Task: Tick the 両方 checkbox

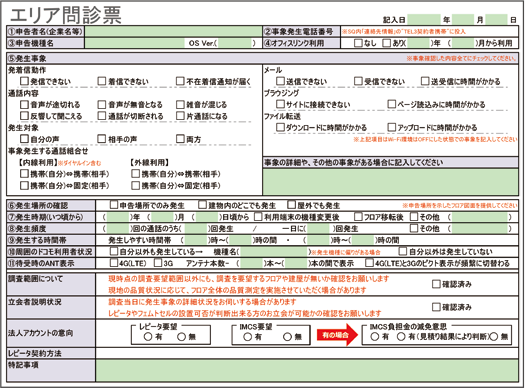Action: coord(180,139)
